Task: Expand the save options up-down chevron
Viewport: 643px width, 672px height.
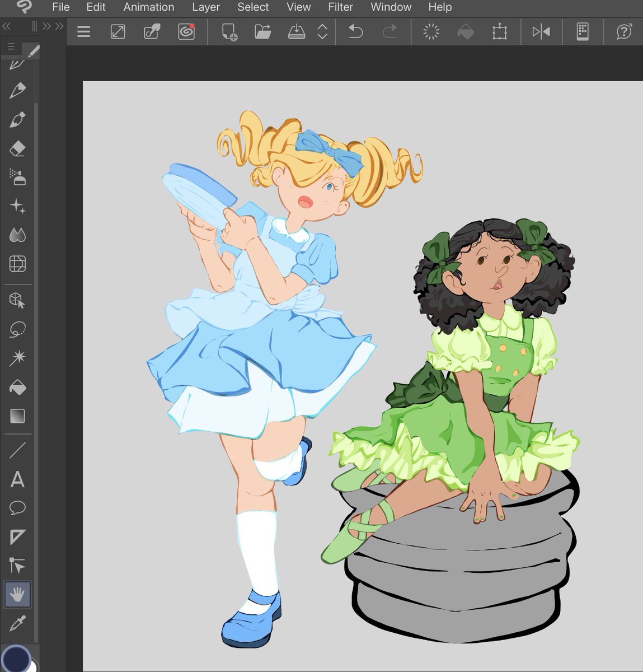Action: (x=322, y=32)
